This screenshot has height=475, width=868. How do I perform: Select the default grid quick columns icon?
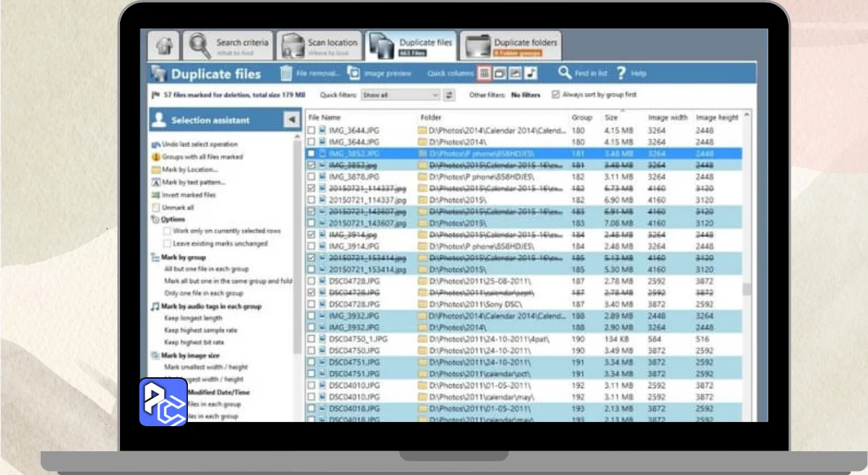click(484, 73)
